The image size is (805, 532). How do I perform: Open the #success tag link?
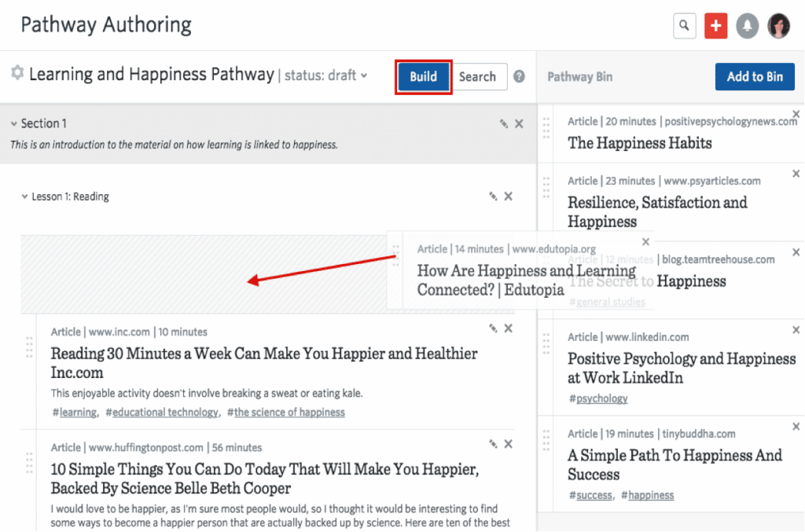pos(590,496)
